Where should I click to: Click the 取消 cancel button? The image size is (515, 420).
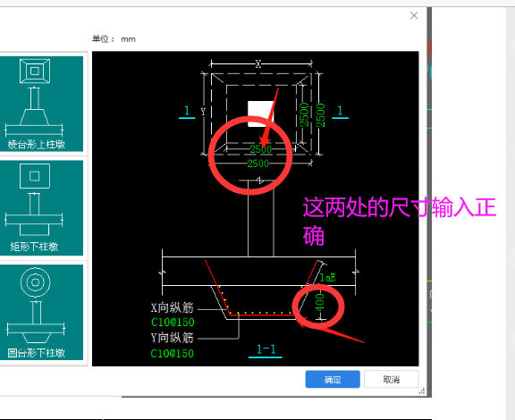tap(392, 379)
